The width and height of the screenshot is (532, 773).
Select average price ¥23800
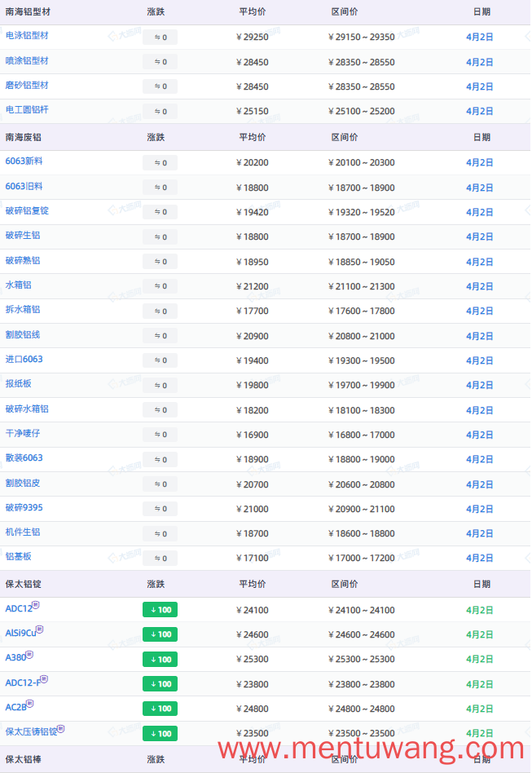253,684
